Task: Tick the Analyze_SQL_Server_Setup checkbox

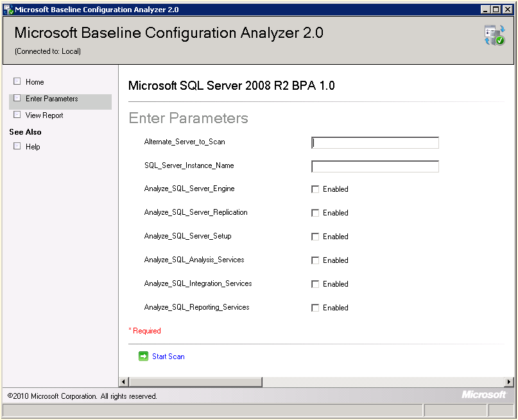Action: point(315,237)
